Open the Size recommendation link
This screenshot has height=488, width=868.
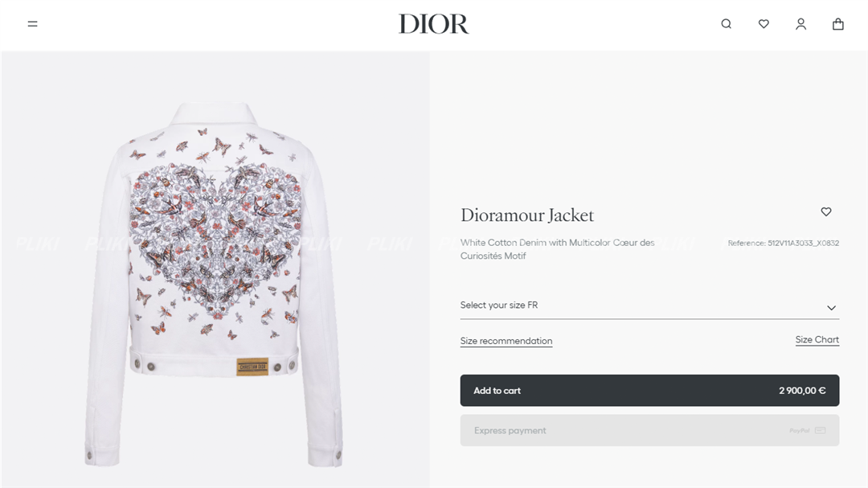pos(506,341)
